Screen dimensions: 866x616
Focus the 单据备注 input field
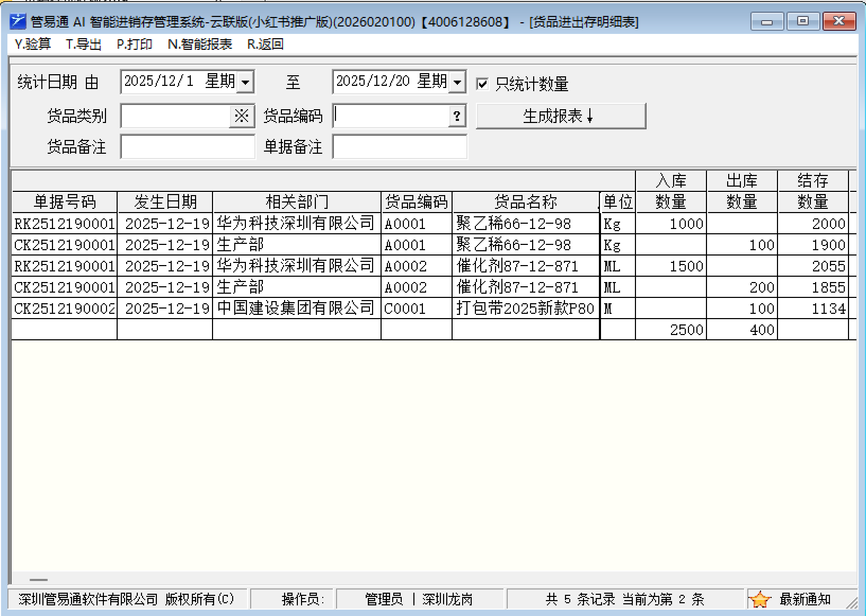(x=400, y=147)
